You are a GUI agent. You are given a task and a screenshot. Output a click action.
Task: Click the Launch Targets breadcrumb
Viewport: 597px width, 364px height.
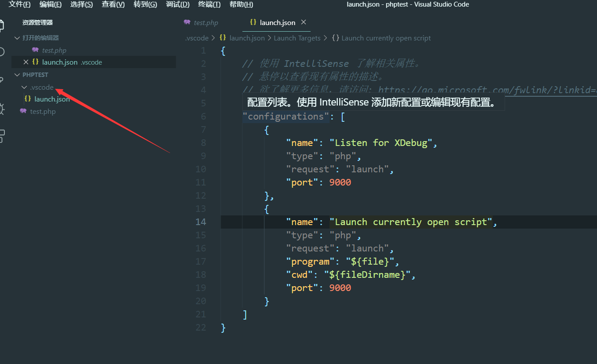pyautogui.click(x=297, y=38)
